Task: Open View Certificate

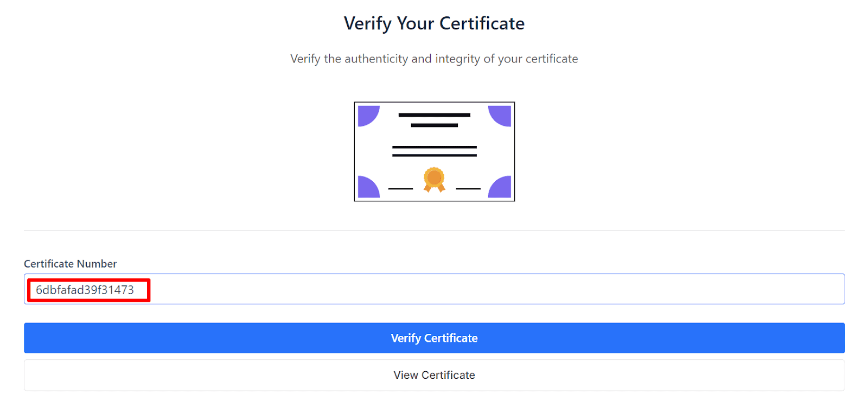Action: coord(434,375)
